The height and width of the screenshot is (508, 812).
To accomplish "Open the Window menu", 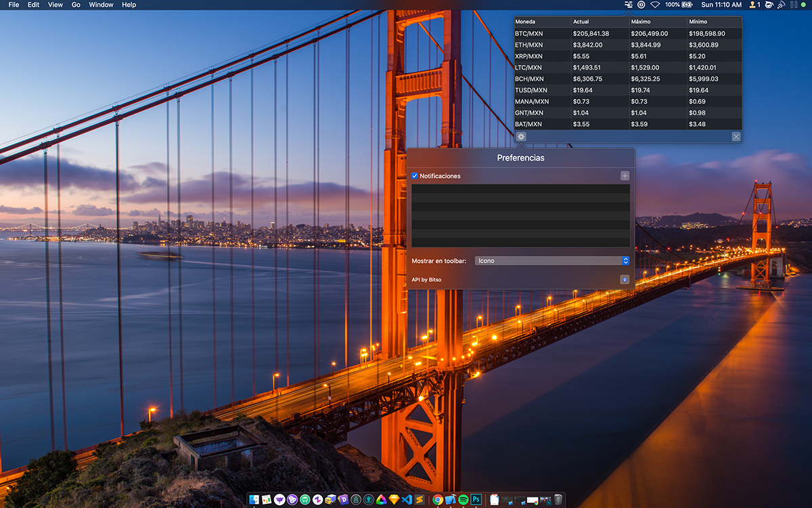I will (x=101, y=5).
